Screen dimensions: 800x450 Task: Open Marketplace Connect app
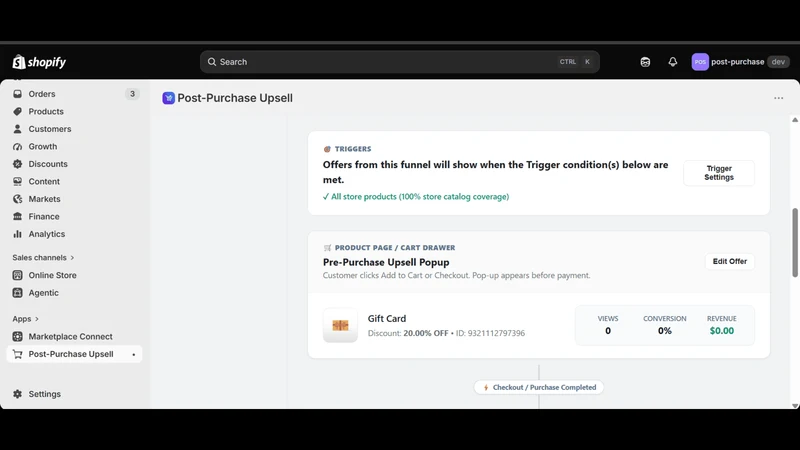coord(70,337)
